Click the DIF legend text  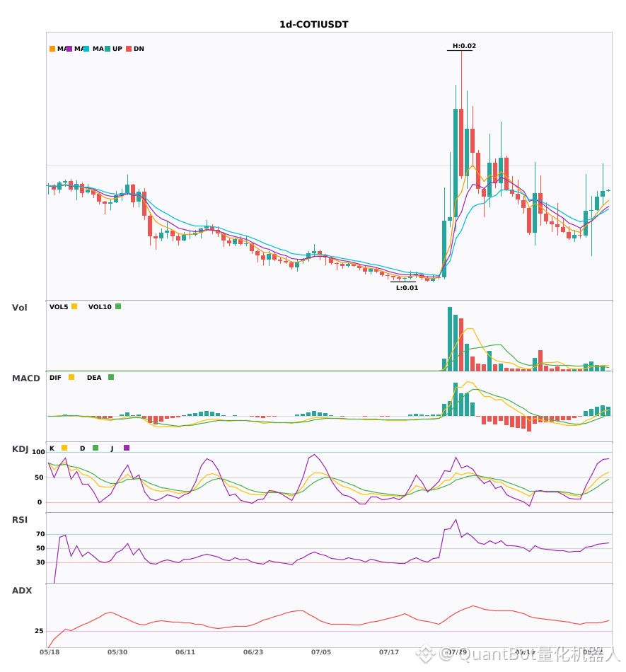pos(55,378)
